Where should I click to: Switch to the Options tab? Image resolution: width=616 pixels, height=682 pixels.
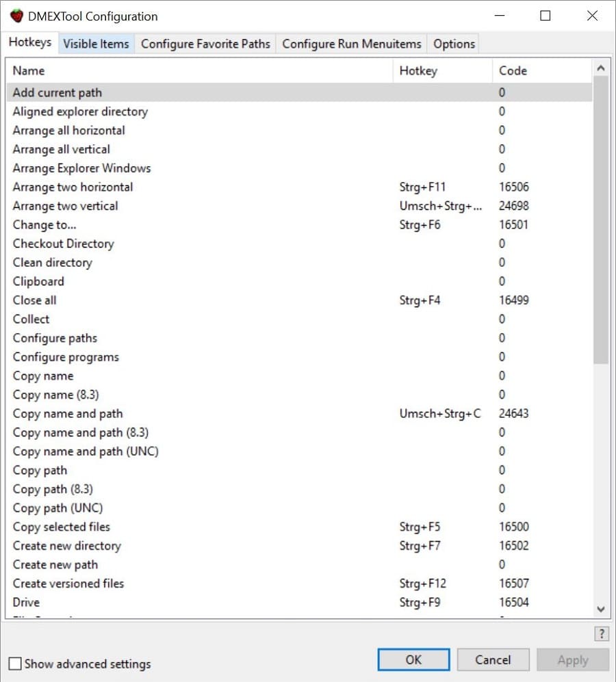point(454,44)
